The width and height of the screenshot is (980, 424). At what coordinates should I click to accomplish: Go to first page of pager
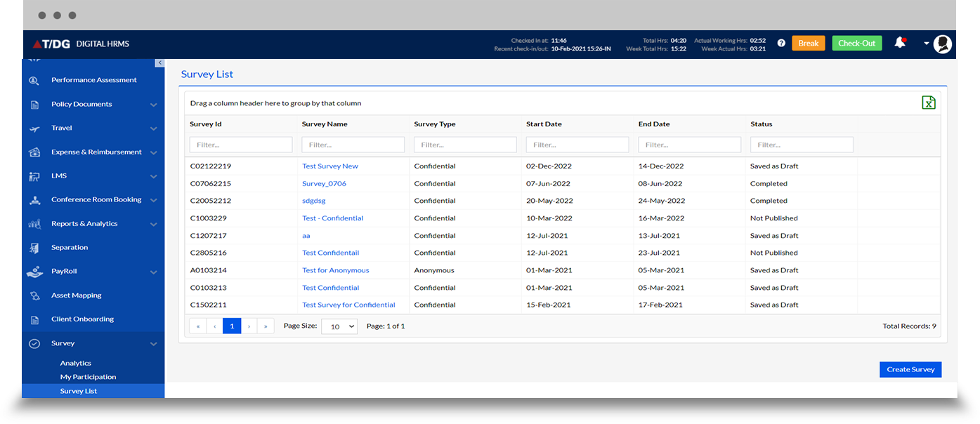click(x=198, y=326)
